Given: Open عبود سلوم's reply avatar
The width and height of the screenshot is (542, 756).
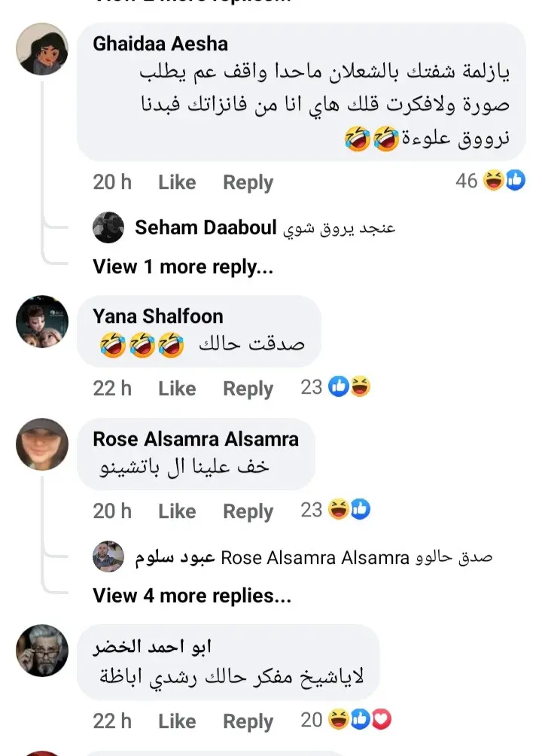Looking at the screenshot, I should click(108, 556).
